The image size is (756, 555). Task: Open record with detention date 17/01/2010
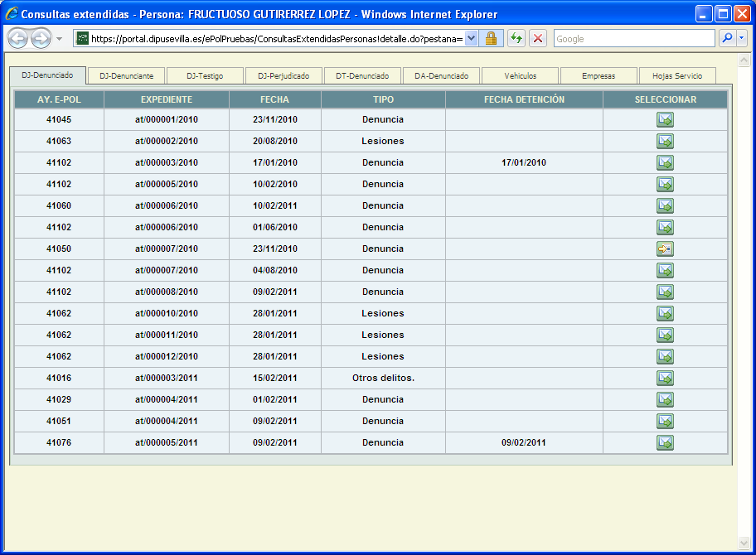[665, 162]
